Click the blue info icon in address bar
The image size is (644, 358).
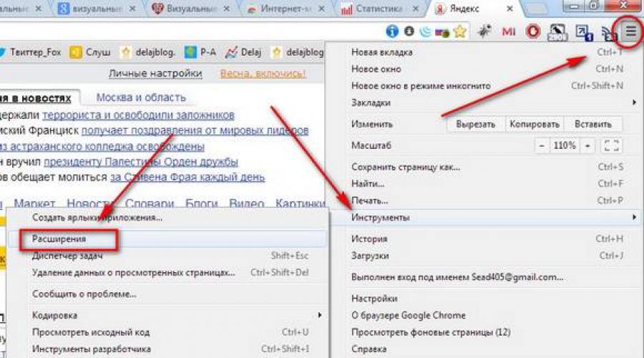coord(392,32)
